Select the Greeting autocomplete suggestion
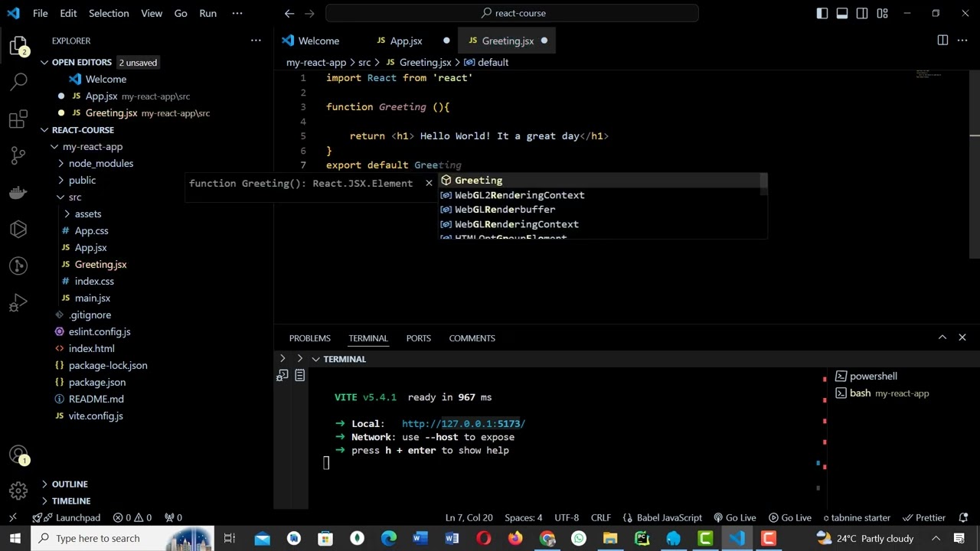 pos(603,181)
